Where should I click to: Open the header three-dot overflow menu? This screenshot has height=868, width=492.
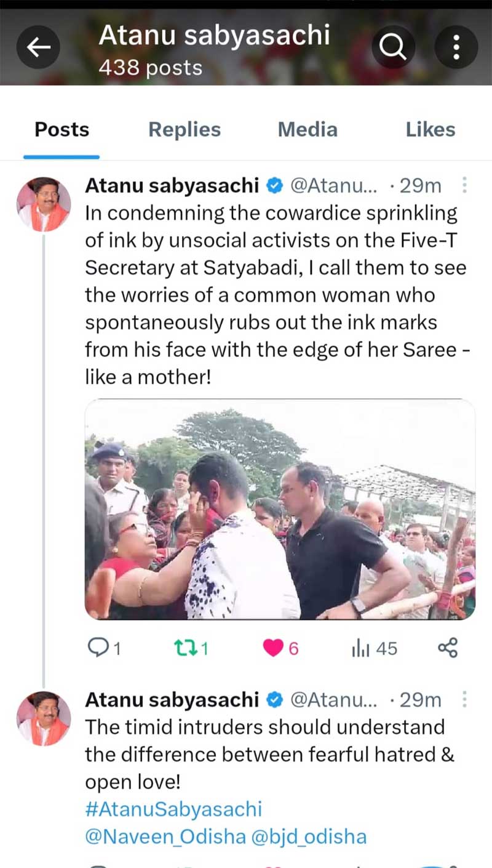(456, 47)
